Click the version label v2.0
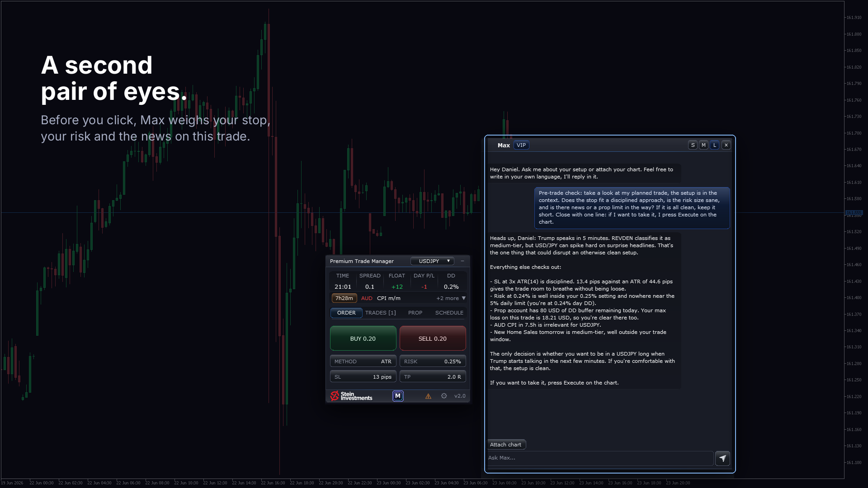This screenshot has height=488, width=868. point(460,396)
